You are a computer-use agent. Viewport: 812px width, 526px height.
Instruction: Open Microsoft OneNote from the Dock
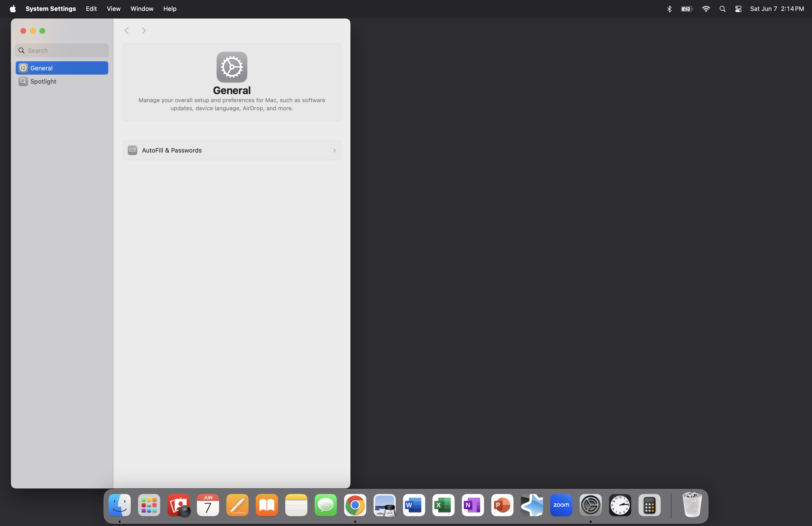[x=473, y=505]
